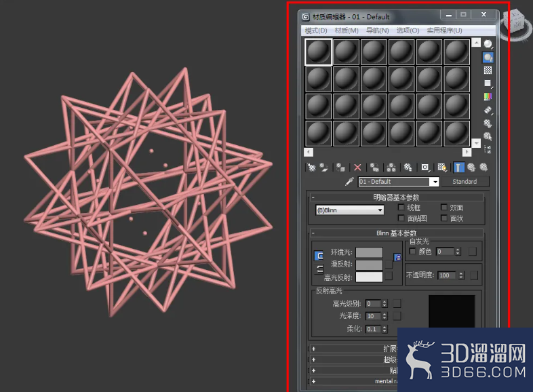Click the Get Material icon
The width and height of the screenshot is (533, 392).
pos(311,168)
